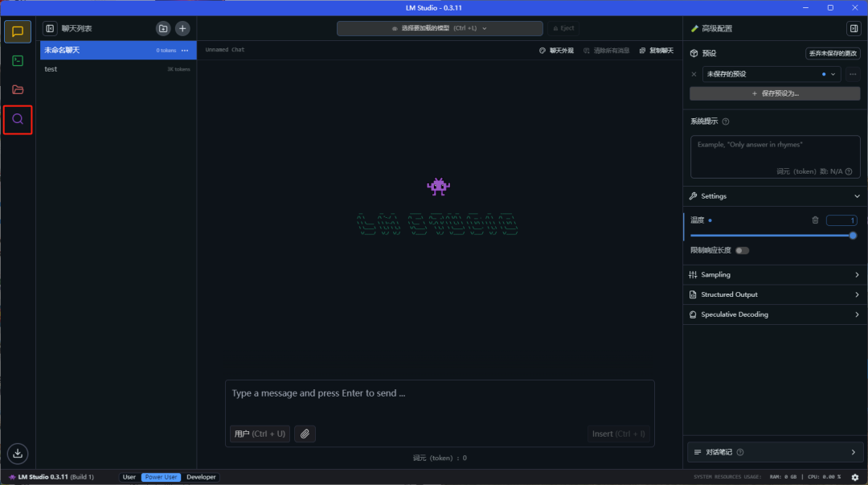Reset temperature with trash icon
Screen dimensions: 868x485
[815, 220]
